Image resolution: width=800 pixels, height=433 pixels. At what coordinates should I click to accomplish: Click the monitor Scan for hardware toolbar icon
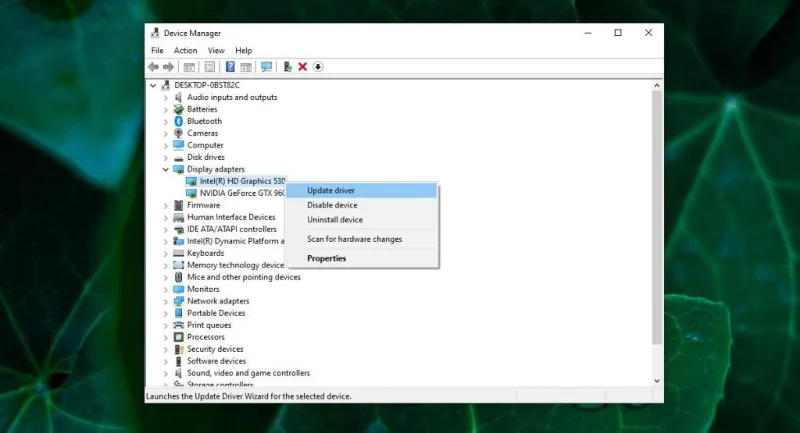pos(266,67)
